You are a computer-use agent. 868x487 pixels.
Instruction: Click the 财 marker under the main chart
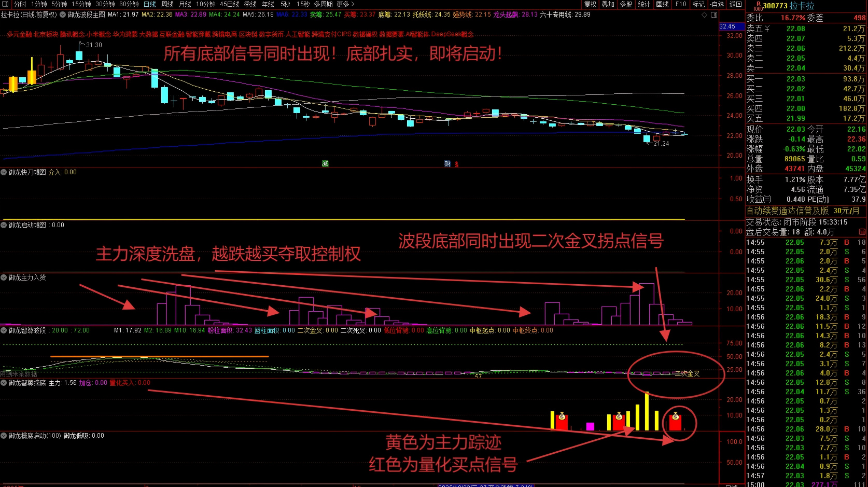tap(447, 164)
